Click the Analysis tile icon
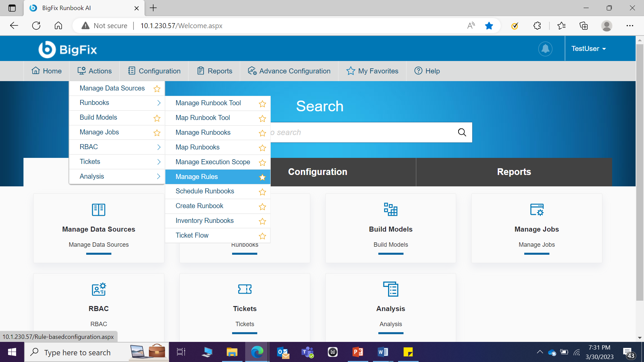Viewport: 644px width, 362px height. click(390, 289)
